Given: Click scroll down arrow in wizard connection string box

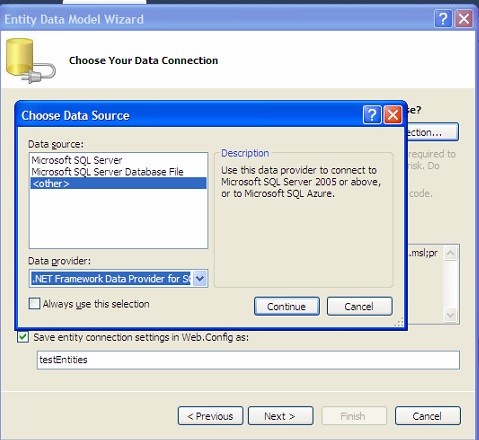Looking at the screenshot, I should (450, 315).
